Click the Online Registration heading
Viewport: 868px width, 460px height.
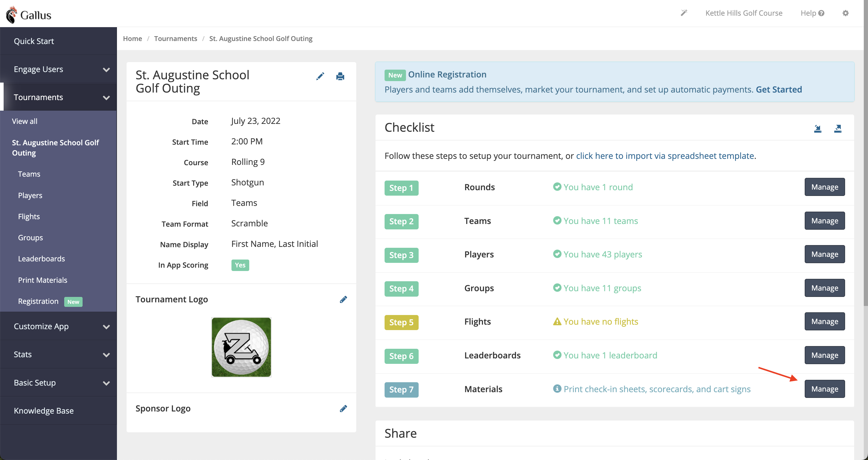(x=447, y=74)
